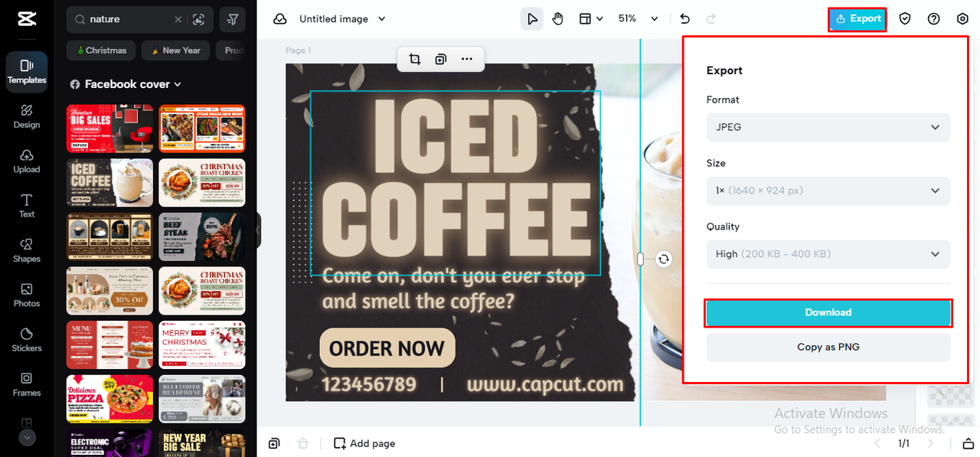Viewport: 980px width, 457px height.
Task: Select the New Year category tag
Action: tap(176, 51)
